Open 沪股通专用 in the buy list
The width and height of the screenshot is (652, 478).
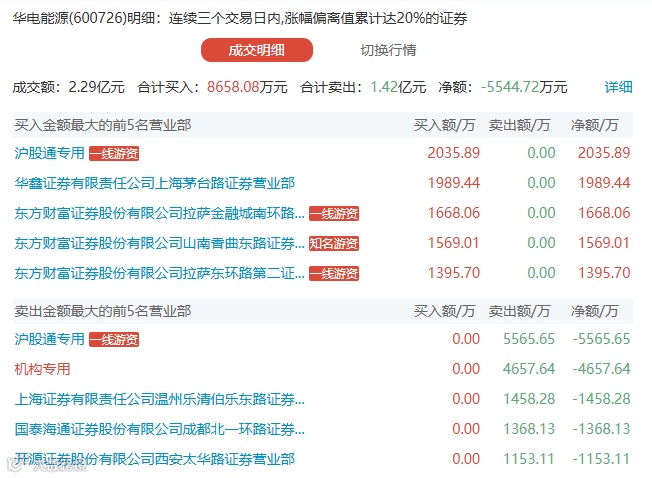pyautogui.click(x=49, y=153)
